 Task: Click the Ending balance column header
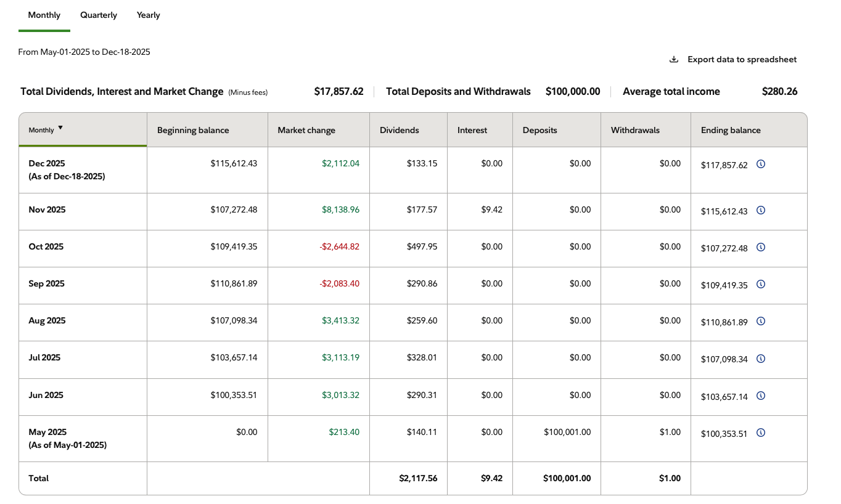(x=731, y=131)
